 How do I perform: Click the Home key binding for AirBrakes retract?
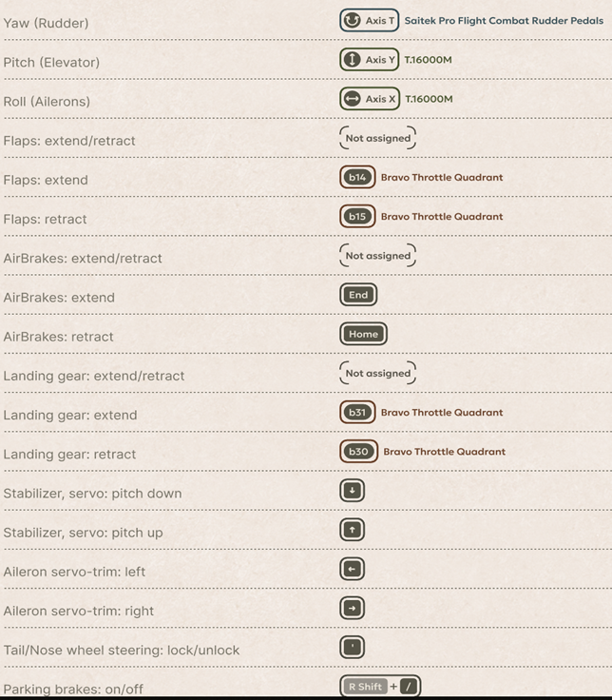coord(363,334)
